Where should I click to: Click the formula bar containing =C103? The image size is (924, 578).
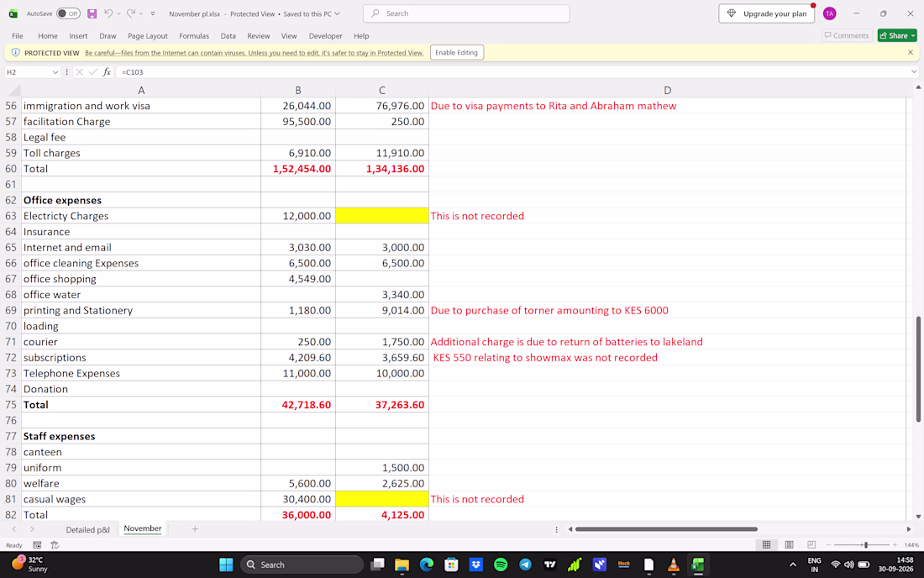pyautogui.click(x=512, y=72)
